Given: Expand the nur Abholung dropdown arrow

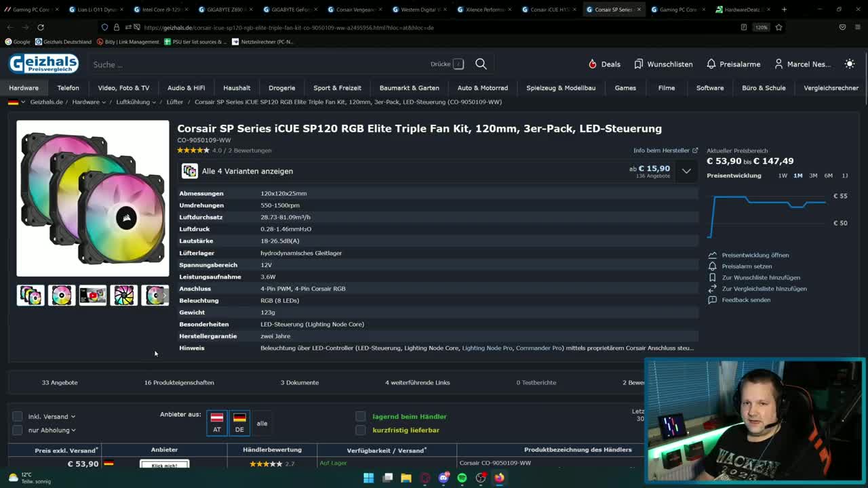Looking at the screenshot, I should point(73,430).
